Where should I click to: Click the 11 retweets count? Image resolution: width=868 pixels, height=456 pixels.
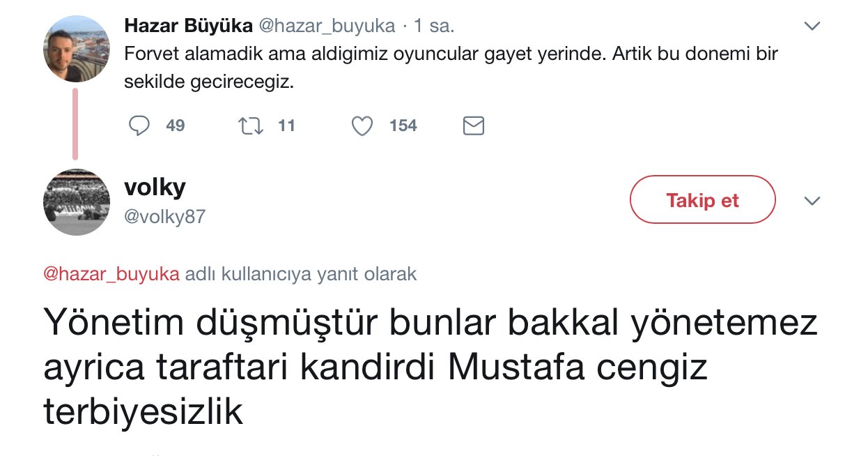286,126
